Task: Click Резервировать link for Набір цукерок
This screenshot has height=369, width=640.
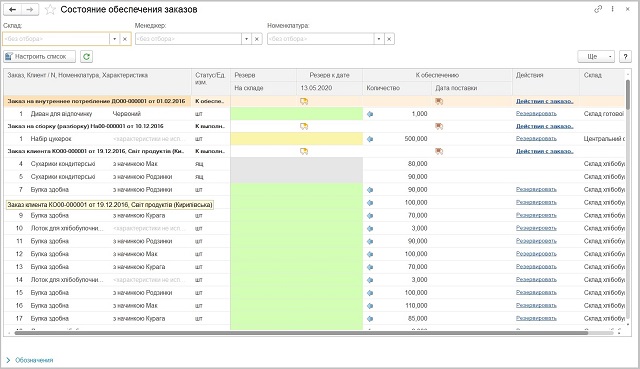Action: pos(536,139)
